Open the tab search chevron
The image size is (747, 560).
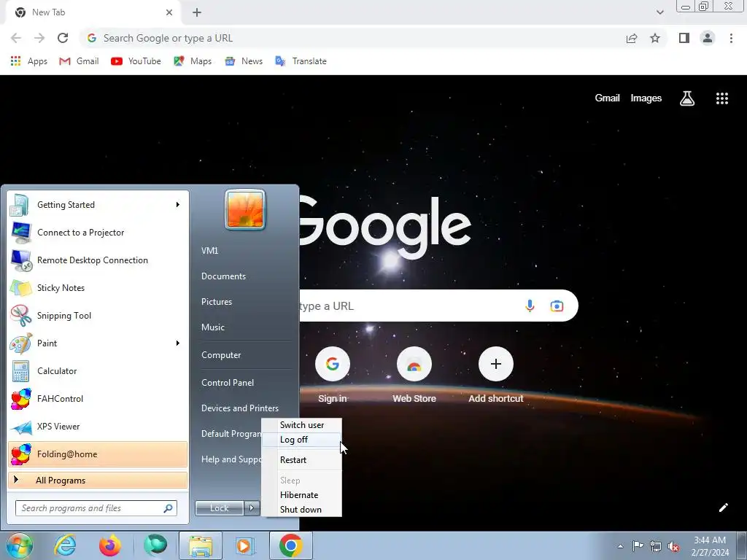pyautogui.click(x=659, y=12)
